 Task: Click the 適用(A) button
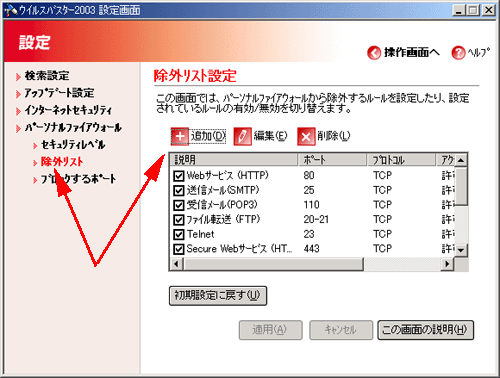coord(270,330)
